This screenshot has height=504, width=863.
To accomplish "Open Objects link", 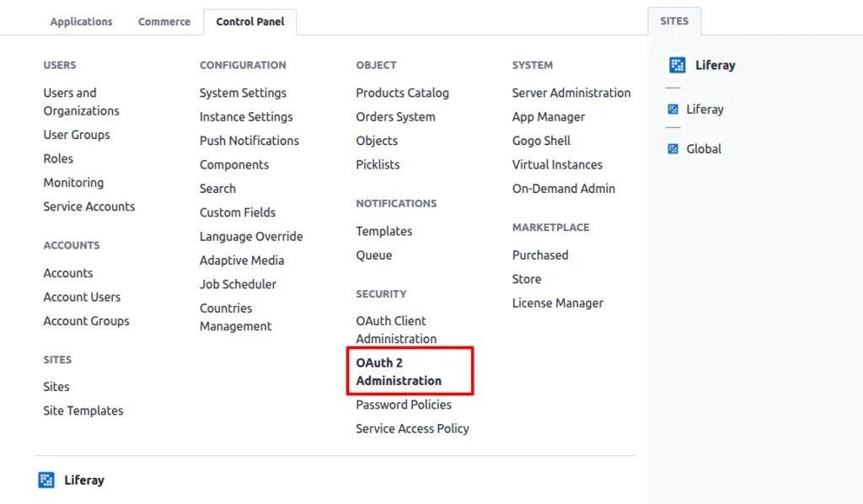I will coord(377,141).
